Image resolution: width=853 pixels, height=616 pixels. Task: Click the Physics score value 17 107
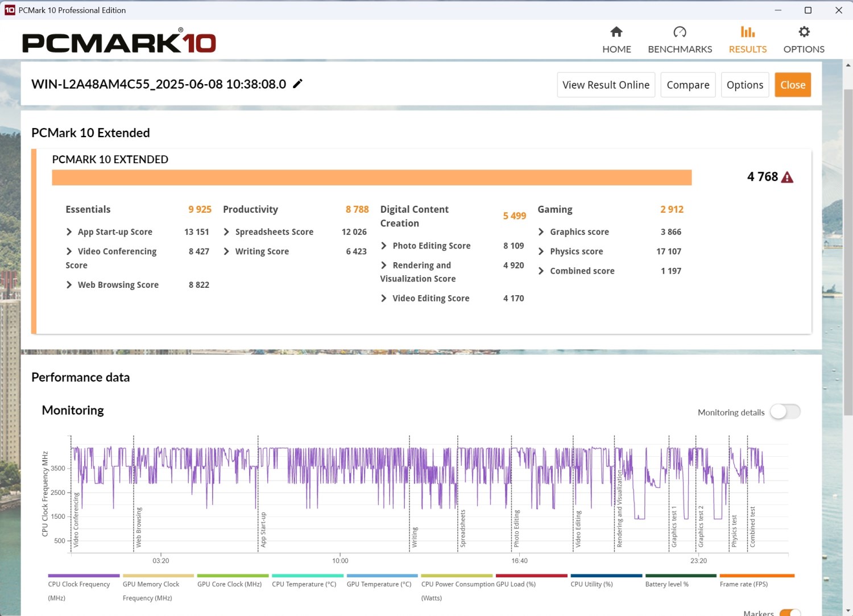[x=669, y=251]
